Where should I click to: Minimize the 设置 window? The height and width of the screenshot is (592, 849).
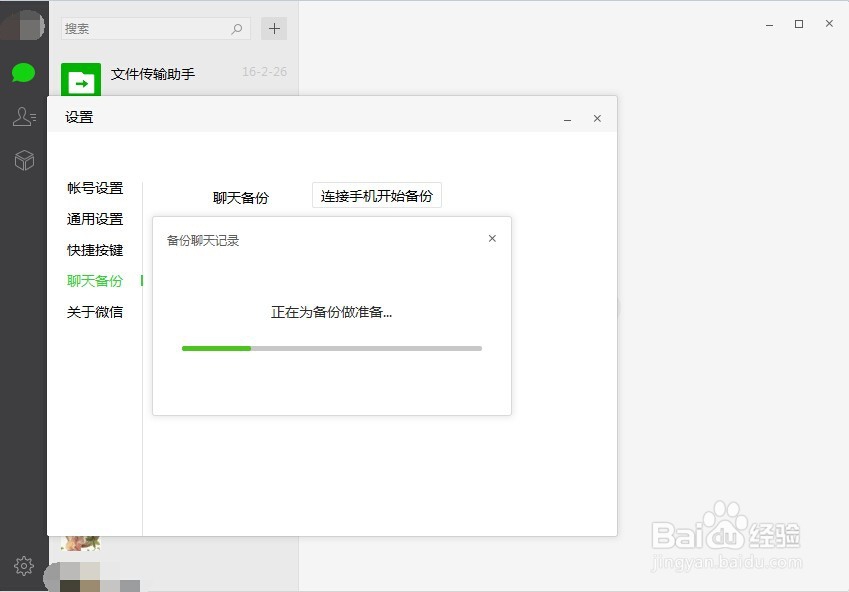click(567, 119)
